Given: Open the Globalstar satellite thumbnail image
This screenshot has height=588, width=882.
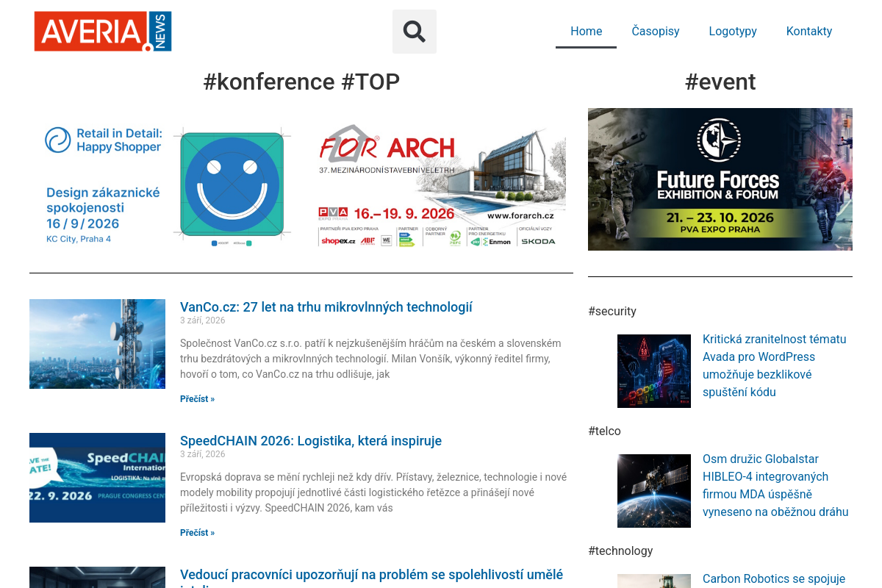Looking at the screenshot, I should point(654,491).
